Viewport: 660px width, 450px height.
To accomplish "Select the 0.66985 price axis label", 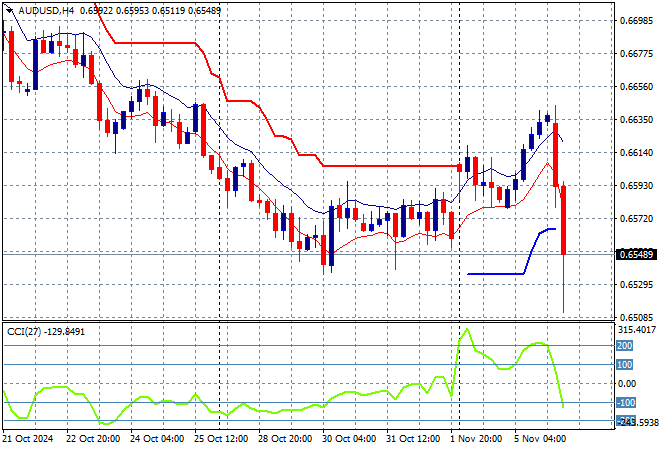I will [636, 20].
